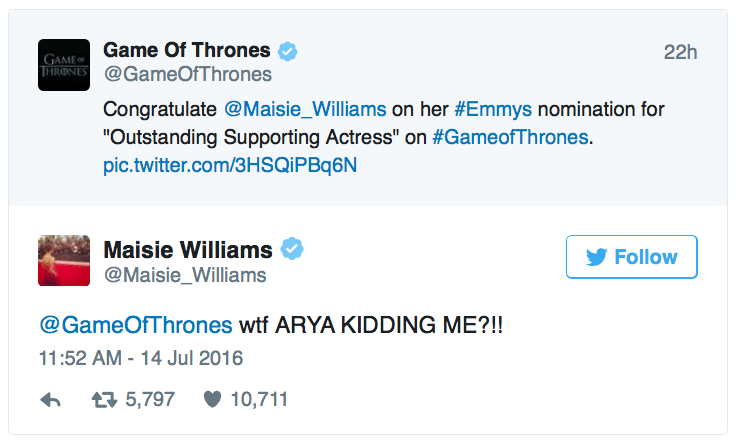Click the Maisie Williams display name
The width and height of the screenshot is (735, 443).
tap(189, 248)
